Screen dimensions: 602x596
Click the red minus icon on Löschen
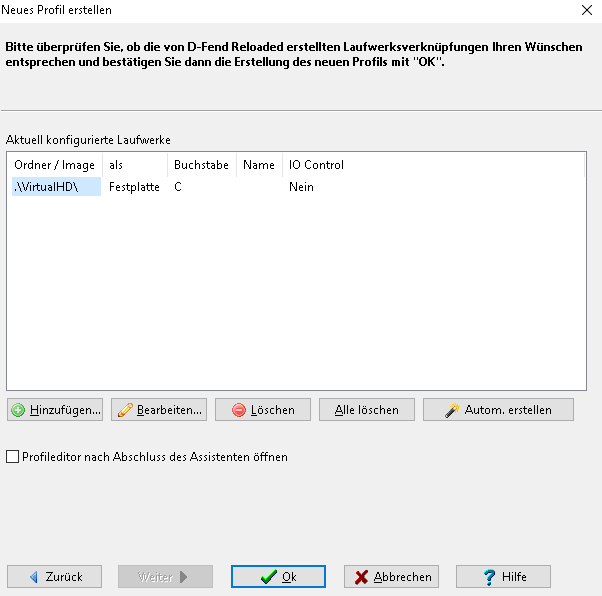(x=239, y=410)
